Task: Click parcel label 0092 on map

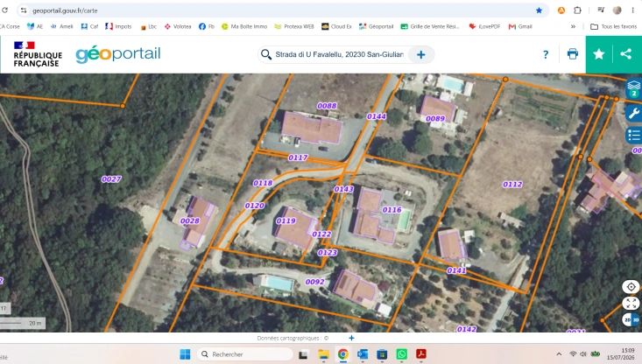Action: pyautogui.click(x=314, y=282)
